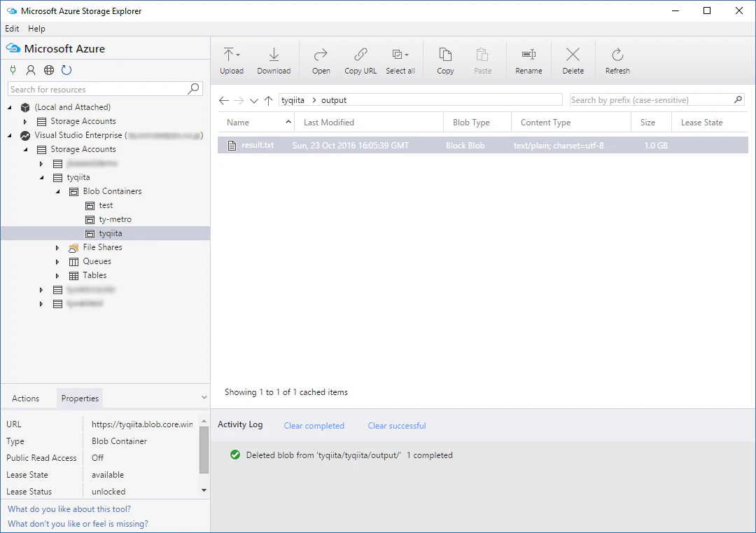Collapse the Local and Attached node
The width and height of the screenshot is (756, 533).
10,107
